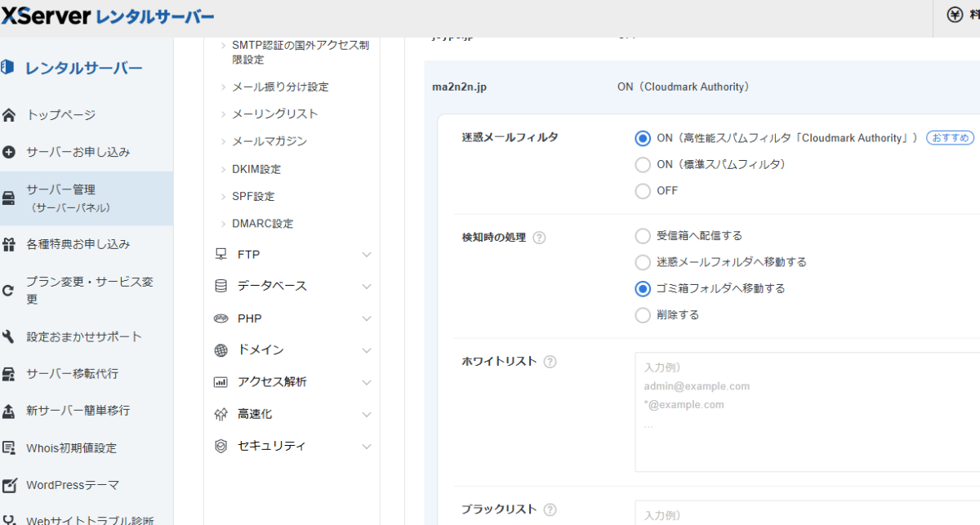Viewport: 980px width, 525px height.
Task: Click the 高速化 (Speed-up) icon
Action: coord(220,413)
